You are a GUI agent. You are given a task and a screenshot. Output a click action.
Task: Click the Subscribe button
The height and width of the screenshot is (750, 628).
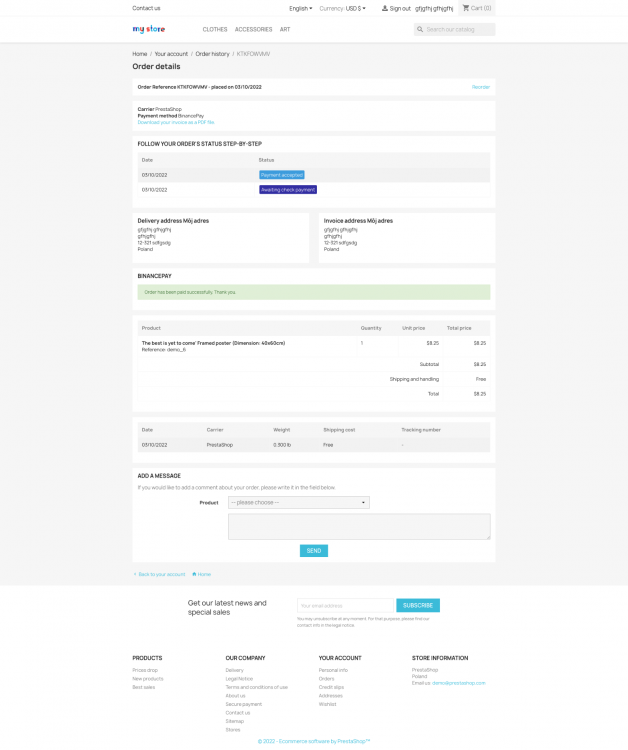[418, 606]
